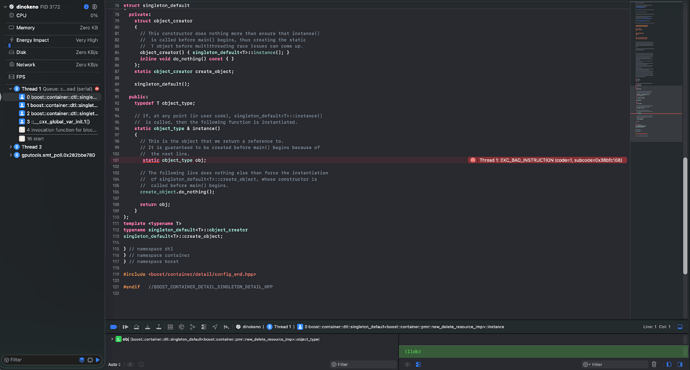Open Environment Overrides icon in debug bar
The image size is (690, 370).
point(192,327)
